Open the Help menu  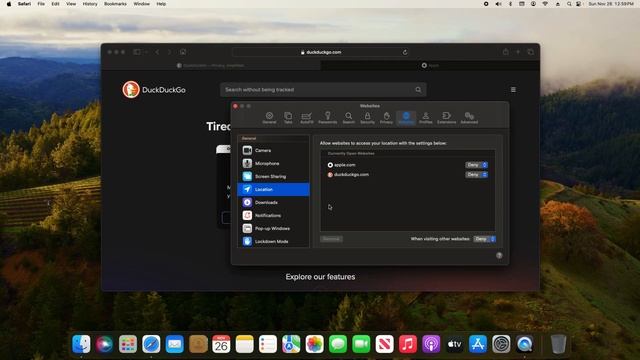161,4
